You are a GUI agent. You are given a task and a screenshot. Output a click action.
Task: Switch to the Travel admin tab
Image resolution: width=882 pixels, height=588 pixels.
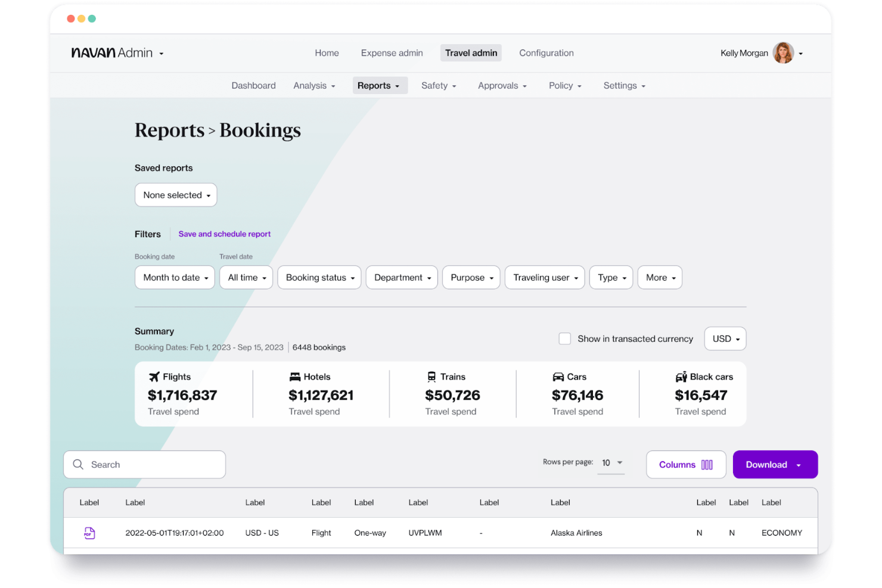[471, 52]
